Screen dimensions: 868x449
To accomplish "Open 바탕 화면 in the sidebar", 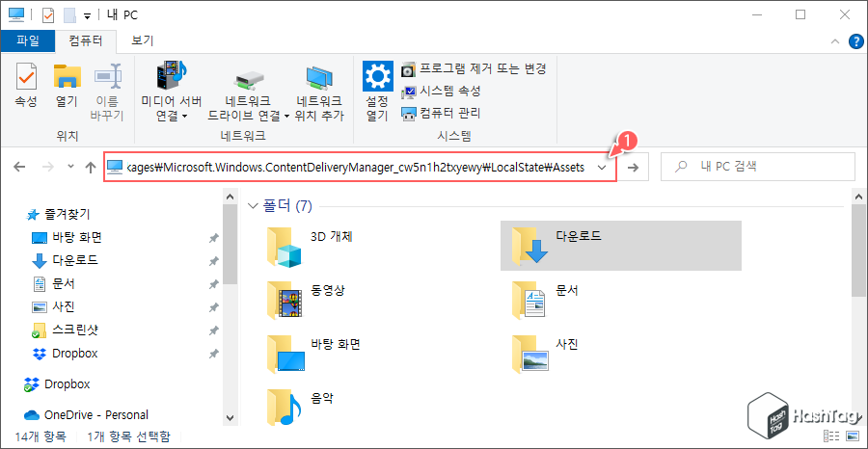I will coord(67,237).
